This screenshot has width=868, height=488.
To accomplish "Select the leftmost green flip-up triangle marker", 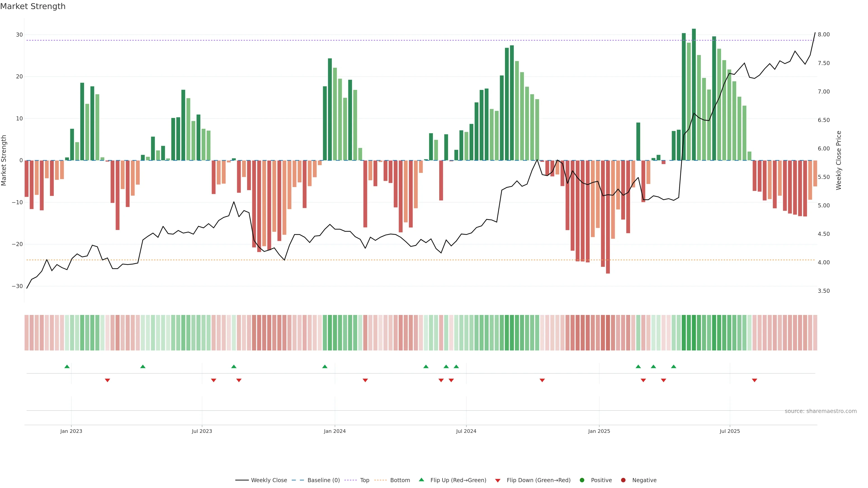I will (67, 366).
